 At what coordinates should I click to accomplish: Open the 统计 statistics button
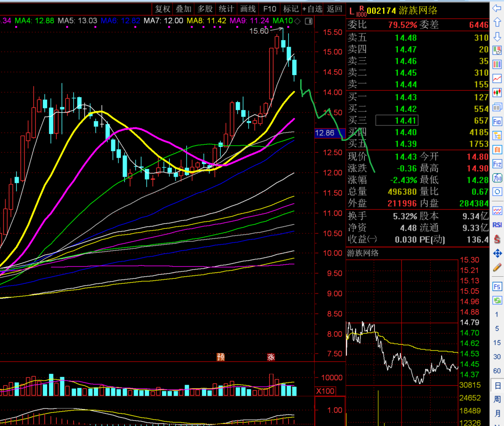226,9
